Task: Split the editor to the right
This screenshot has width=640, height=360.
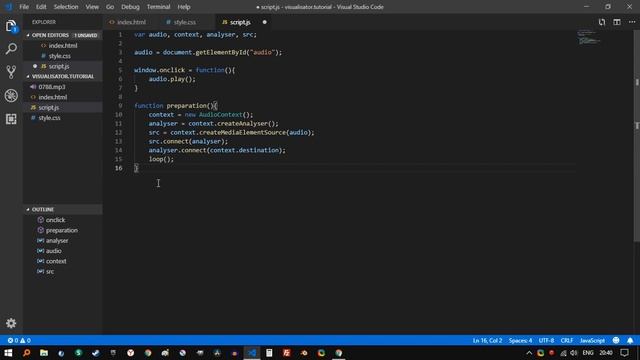Action: [x=617, y=22]
